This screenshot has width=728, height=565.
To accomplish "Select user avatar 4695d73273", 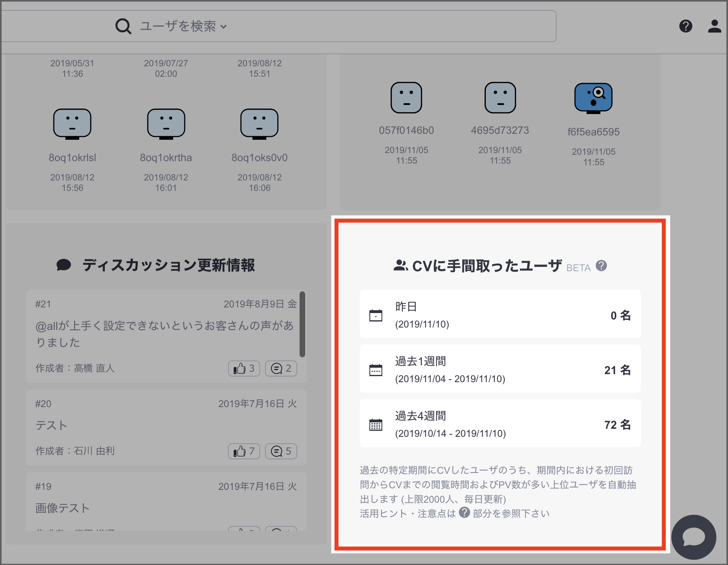I will pos(500,98).
